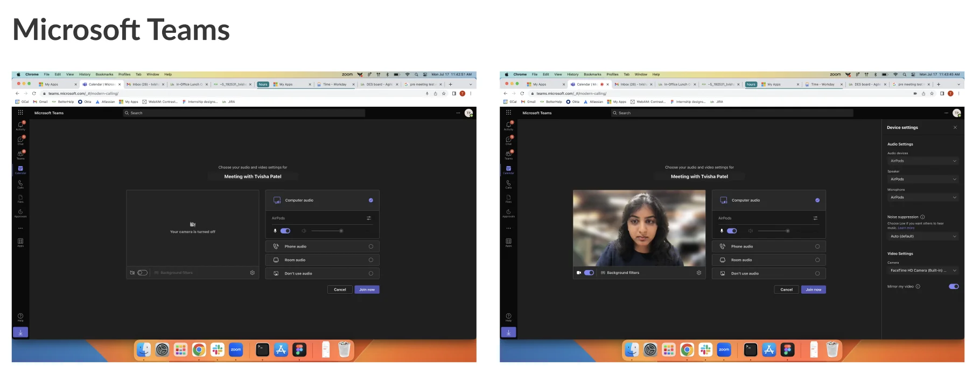Open Figma from the right screenshot's dock

(787, 350)
